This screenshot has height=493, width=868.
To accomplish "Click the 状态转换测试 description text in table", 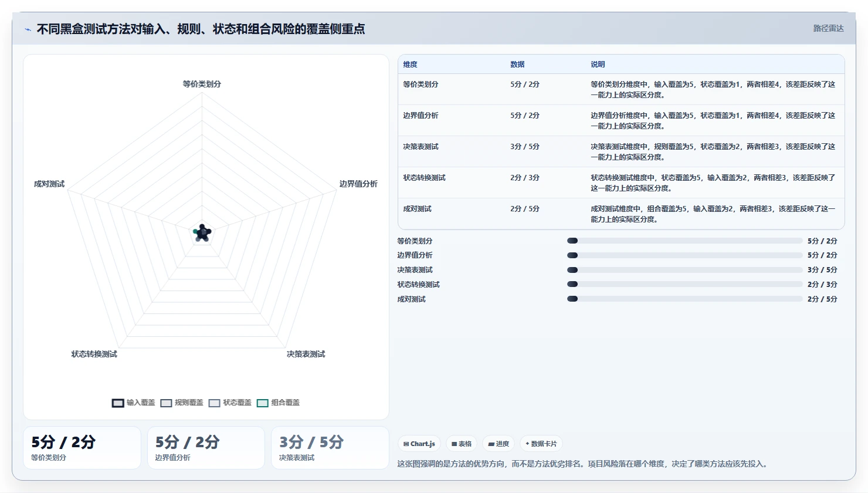I will [x=713, y=183].
